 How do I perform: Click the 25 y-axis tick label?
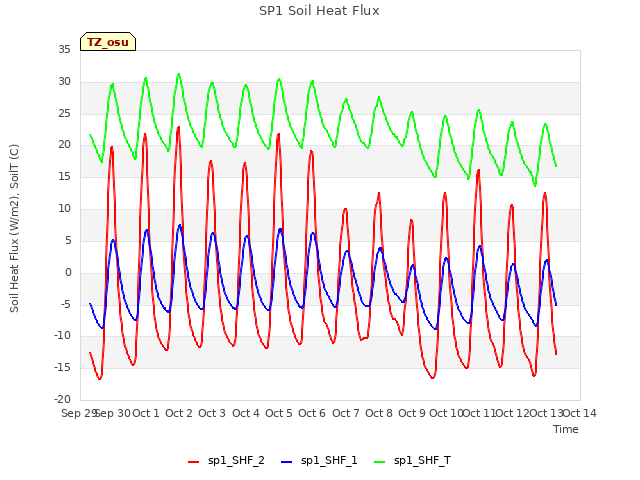click(x=64, y=113)
